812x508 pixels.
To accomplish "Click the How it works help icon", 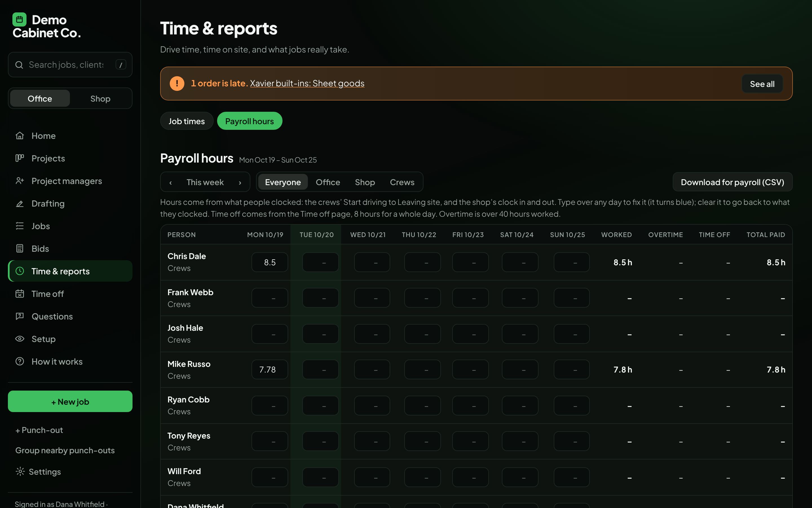I will point(20,361).
